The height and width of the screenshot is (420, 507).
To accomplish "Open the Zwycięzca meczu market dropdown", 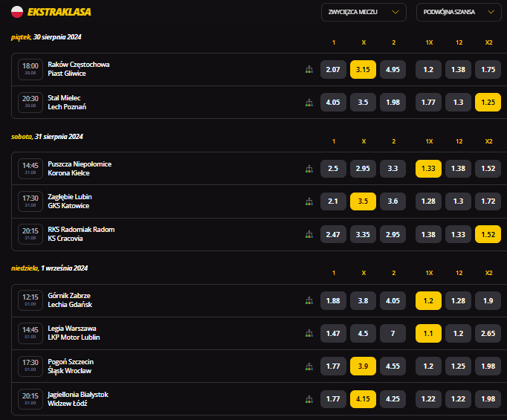I will point(364,12).
